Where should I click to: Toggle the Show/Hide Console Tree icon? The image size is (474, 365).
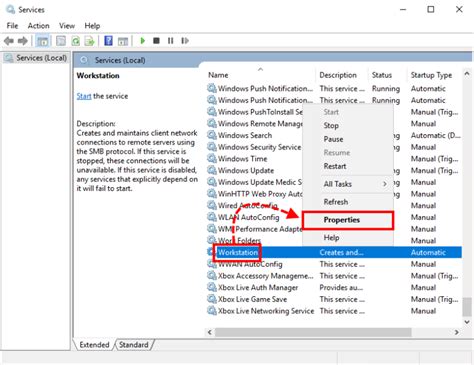pyautogui.click(x=42, y=41)
